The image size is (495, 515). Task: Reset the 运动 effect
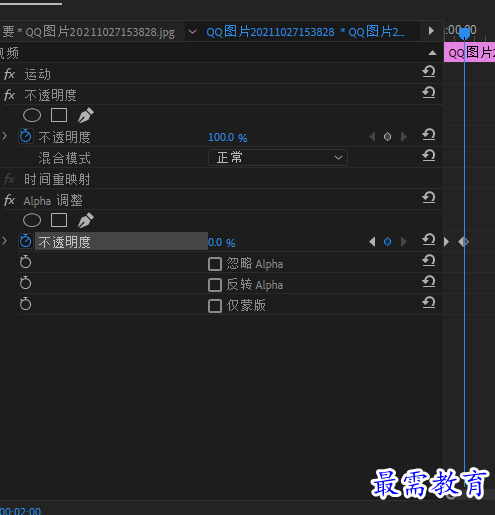429,71
